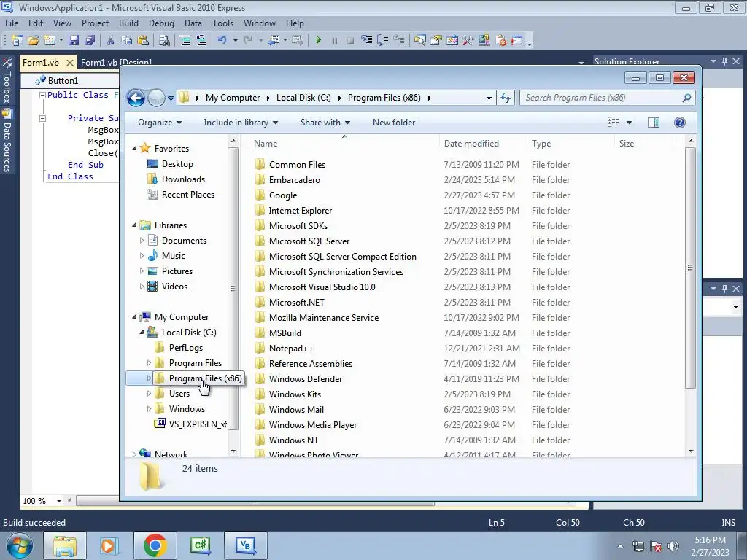Open Debug menu
Viewport: 747px width, 560px height.
(x=161, y=23)
